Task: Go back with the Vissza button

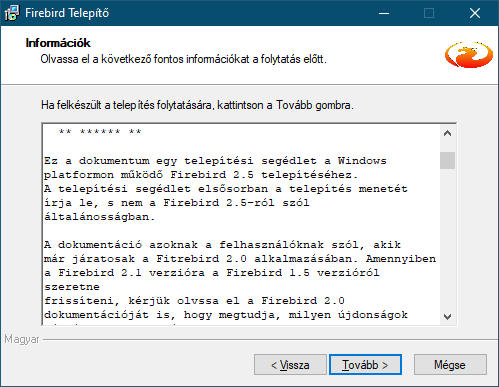Action: point(290,365)
